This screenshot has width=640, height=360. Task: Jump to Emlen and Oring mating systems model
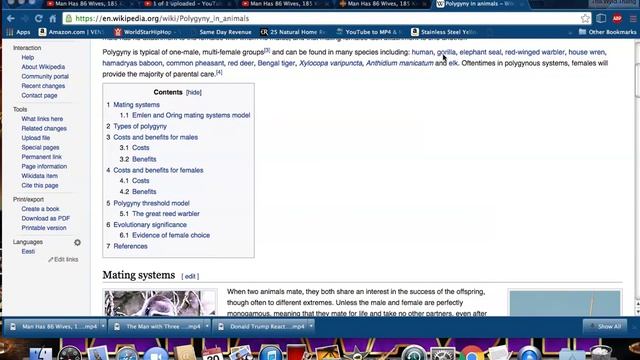(191, 116)
